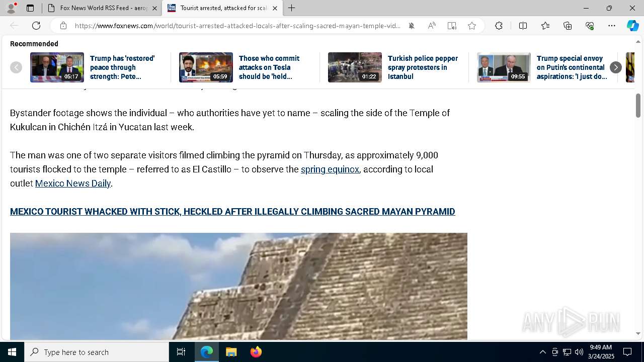The height and width of the screenshot is (362, 644).
Task: Open the Extensions menu
Action: (x=499, y=26)
